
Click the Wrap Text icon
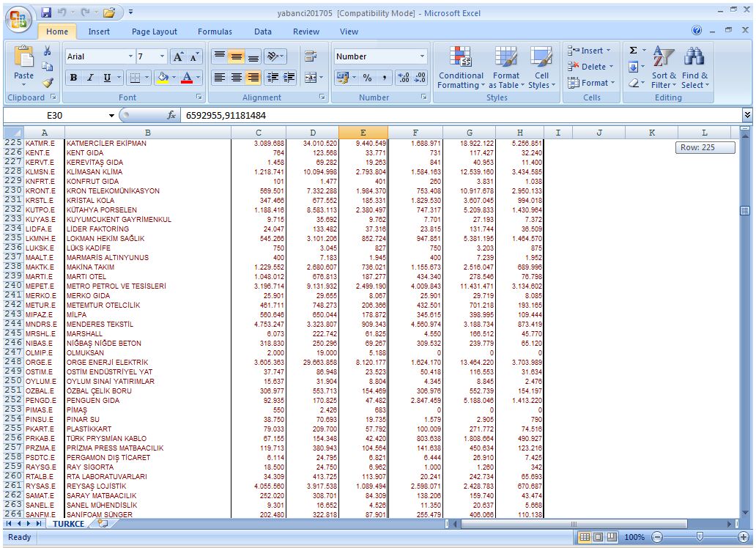[x=311, y=56]
